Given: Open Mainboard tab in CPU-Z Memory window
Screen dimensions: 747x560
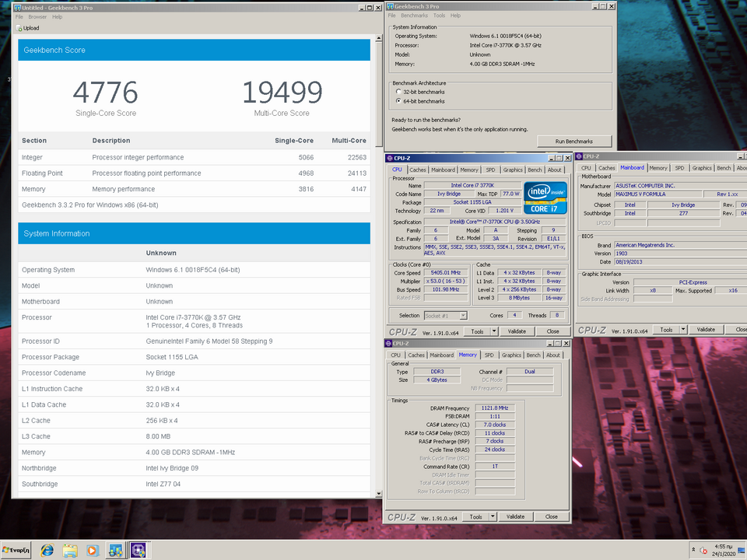Looking at the screenshot, I should (442, 355).
